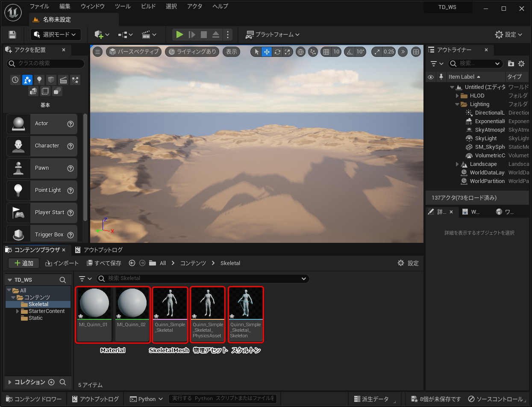Image resolution: width=532 pixels, height=407 pixels.
Task: Click the Outliner settings gear icon
Action: (521, 64)
